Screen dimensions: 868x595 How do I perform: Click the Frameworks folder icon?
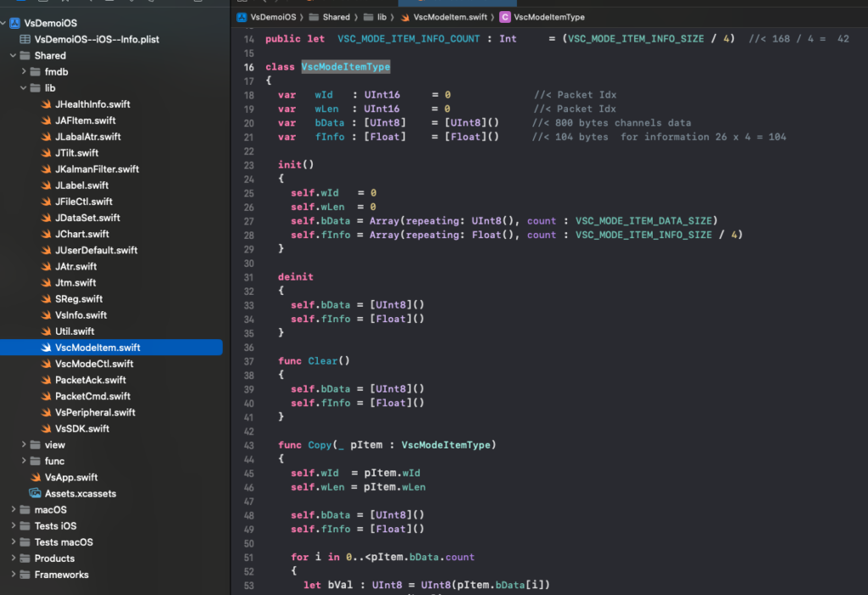(24, 575)
